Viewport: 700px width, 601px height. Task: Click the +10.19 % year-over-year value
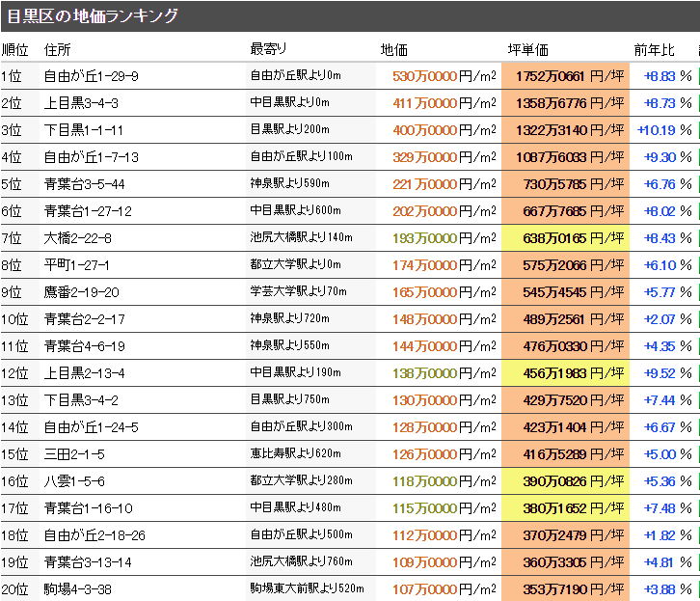click(x=664, y=130)
